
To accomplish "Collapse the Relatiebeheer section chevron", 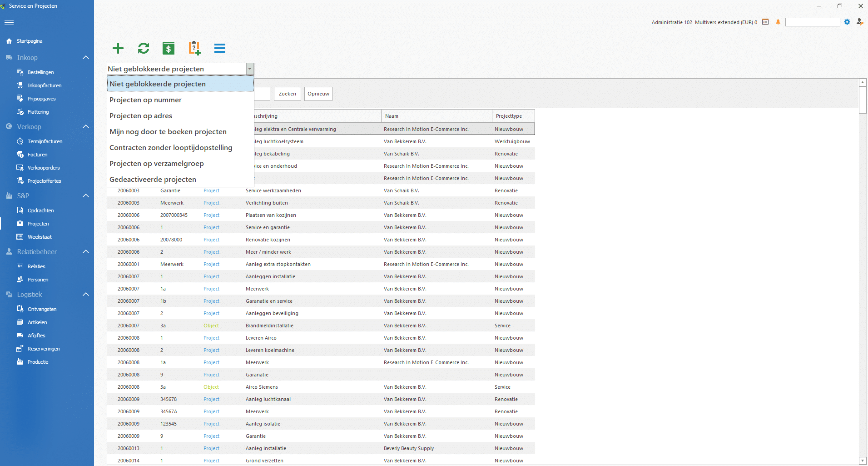I will (x=86, y=252).
